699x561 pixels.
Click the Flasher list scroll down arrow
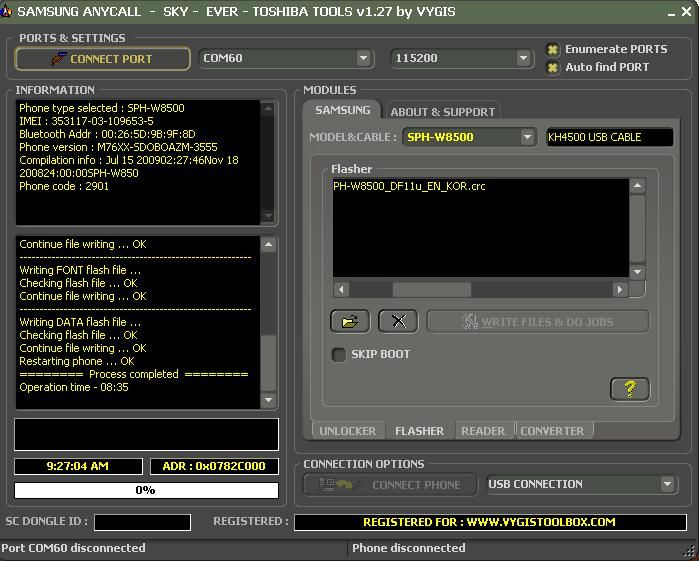(x=637, y=272)
